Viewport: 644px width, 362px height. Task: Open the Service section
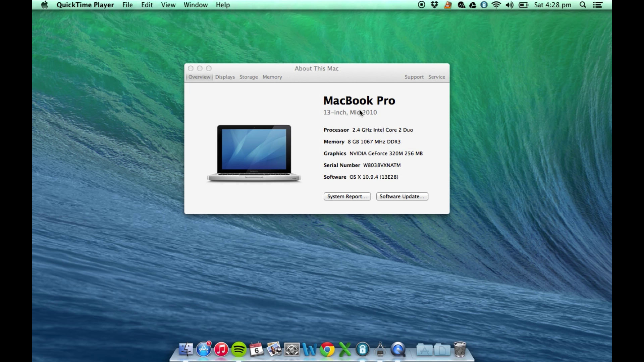437,77
